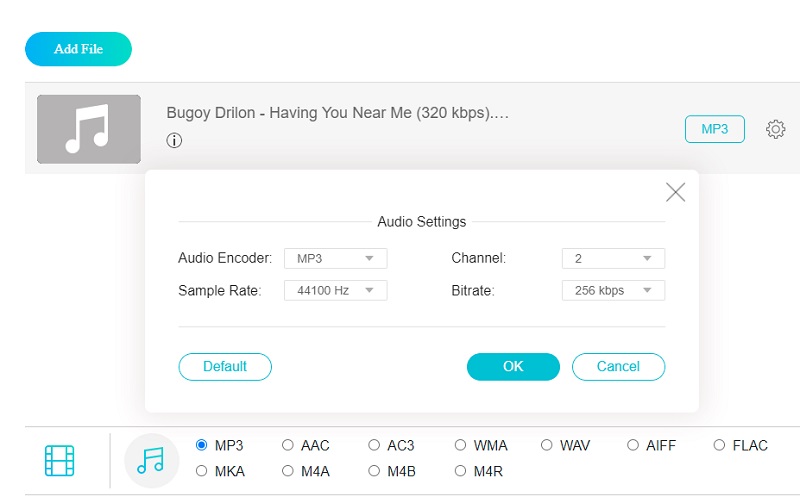Open the Channel dropdown
This screenshot has height=503, width=800.
point(613,259)
